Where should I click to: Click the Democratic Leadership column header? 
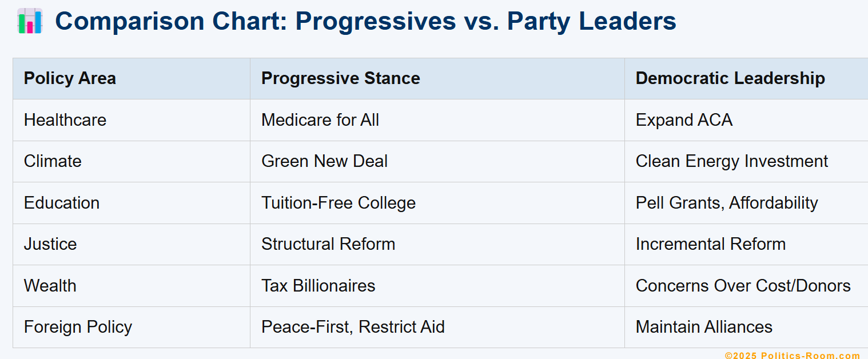click(746, 79)
